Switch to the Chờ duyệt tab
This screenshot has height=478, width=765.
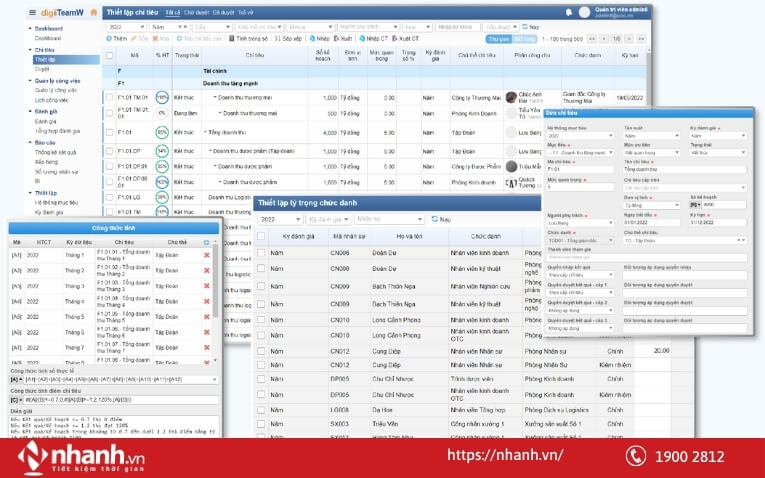(196, 13)
